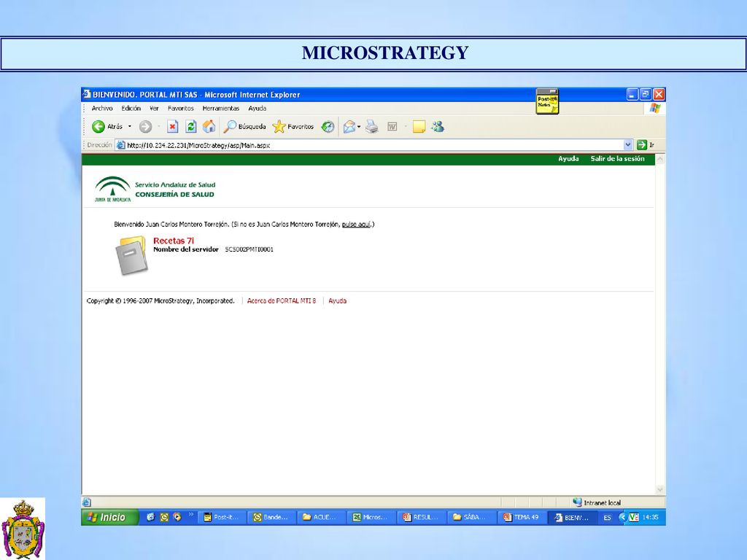Click the Ir go button
The height and width of the screenshot is (560, 747).
pos(646,145)
